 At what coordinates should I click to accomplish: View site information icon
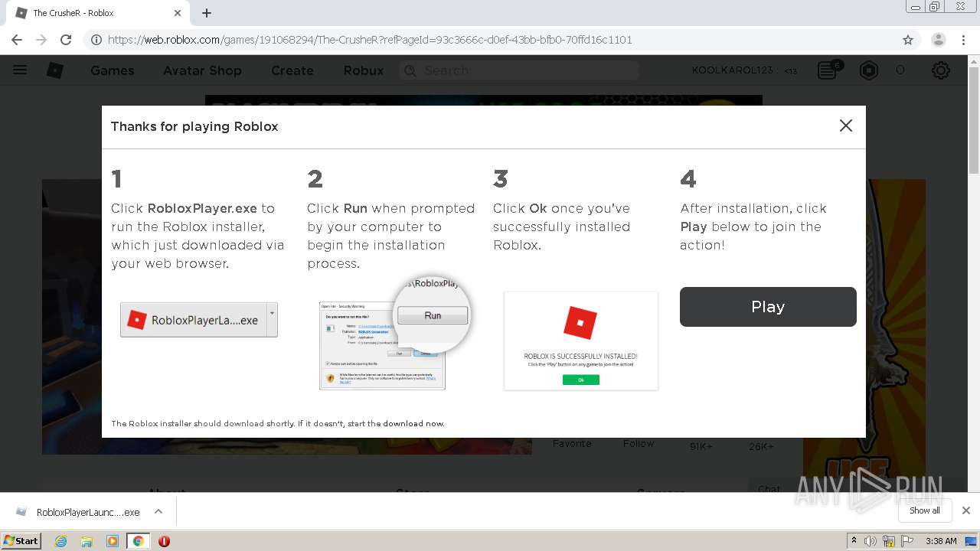pyautogui.click(x=96, y=40)
